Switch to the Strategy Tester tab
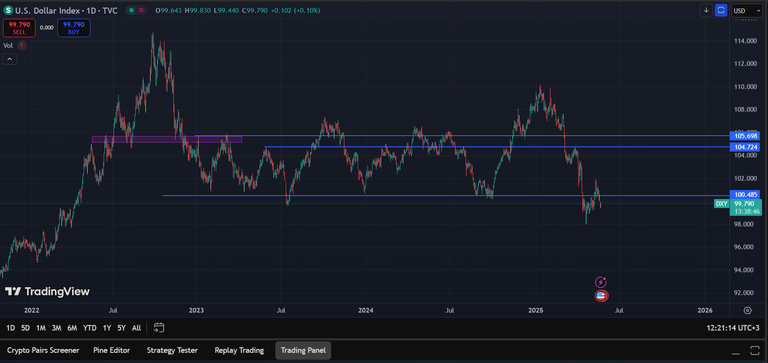768x363 pixels. coord(172,351)
